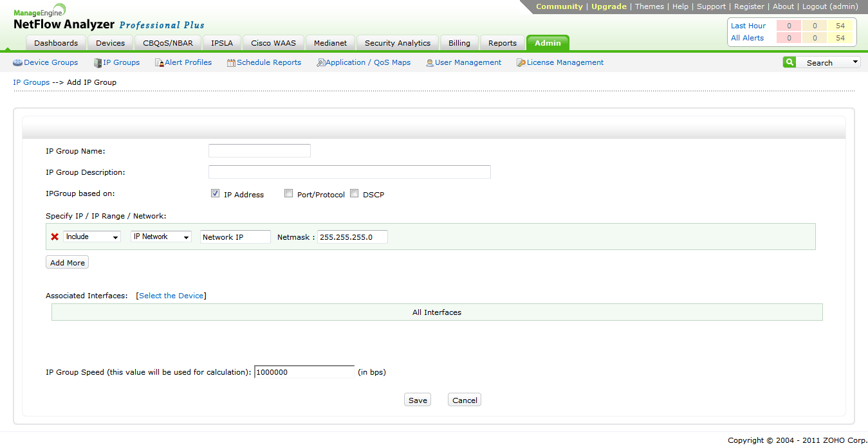Open the Support link
Image resolution: width=868 pixels, height=448 pixels.
point(711,6)
